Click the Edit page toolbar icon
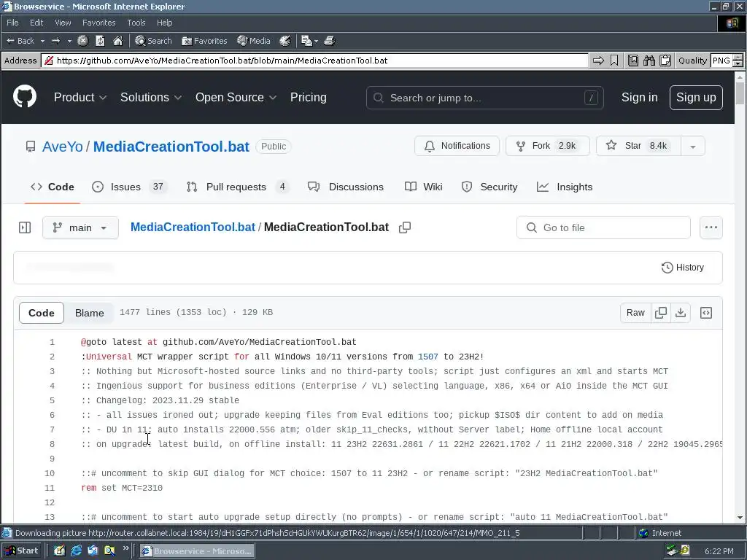Image resolution: width=747 pixels, height=560 pixels. point(306,41)
